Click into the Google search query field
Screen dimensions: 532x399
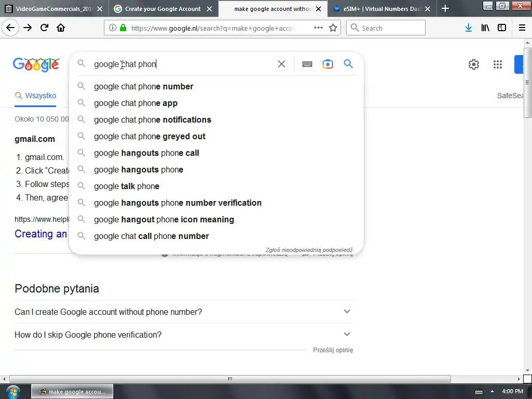(x=183, y=64)
